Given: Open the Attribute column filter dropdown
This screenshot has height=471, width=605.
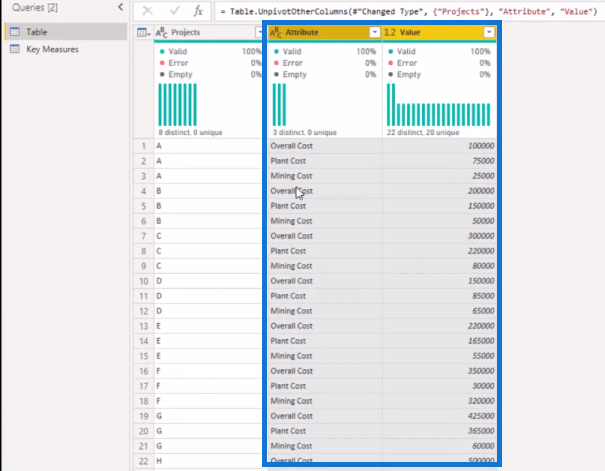Looking at the screenshot, I should click(374, 32).
